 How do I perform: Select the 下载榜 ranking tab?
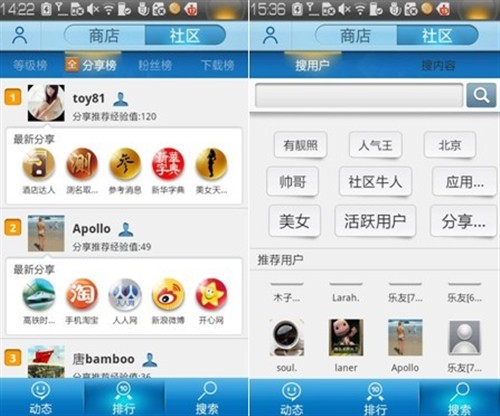217,65
